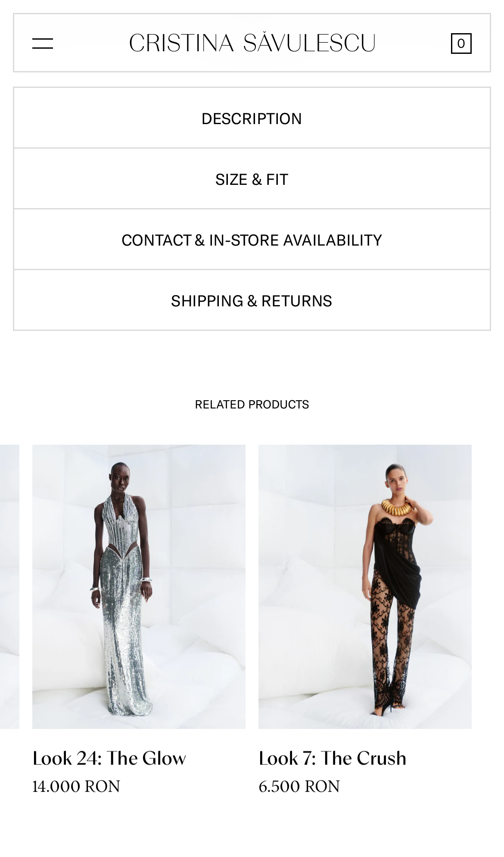The width and height of the screenshot is (504, 857).
Task: Expand the Description section
Action: [252, 118]
